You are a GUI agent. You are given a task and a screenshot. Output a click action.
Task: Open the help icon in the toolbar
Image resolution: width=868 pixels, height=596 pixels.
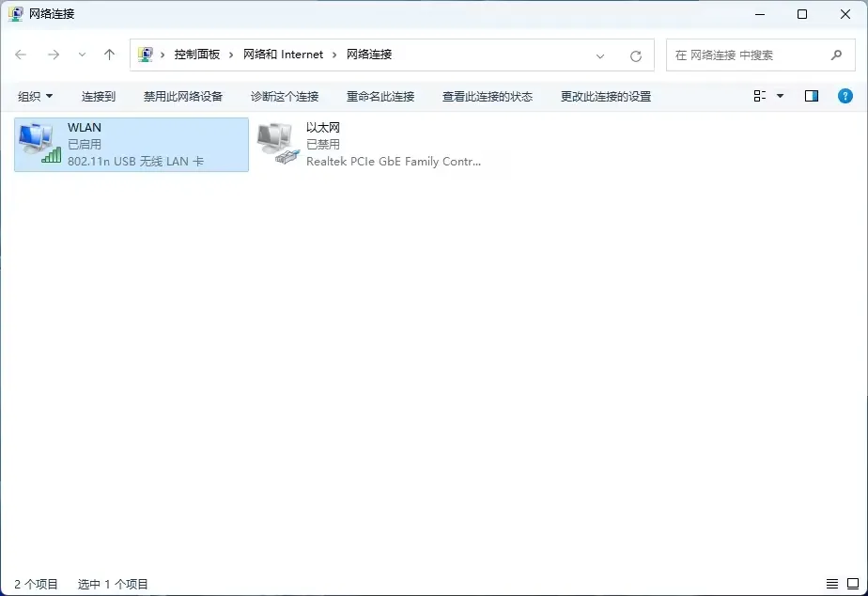pos(845,95)
